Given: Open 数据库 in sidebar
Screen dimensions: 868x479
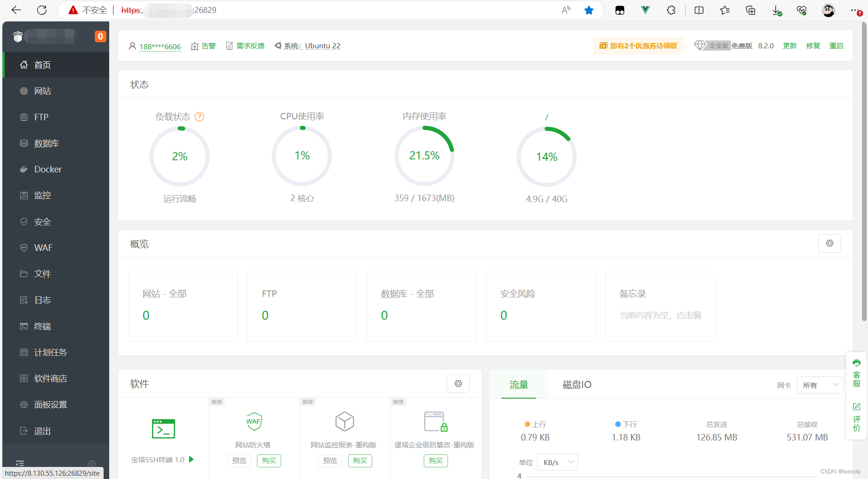Looking at the screenshot, I should click(56, 143).
